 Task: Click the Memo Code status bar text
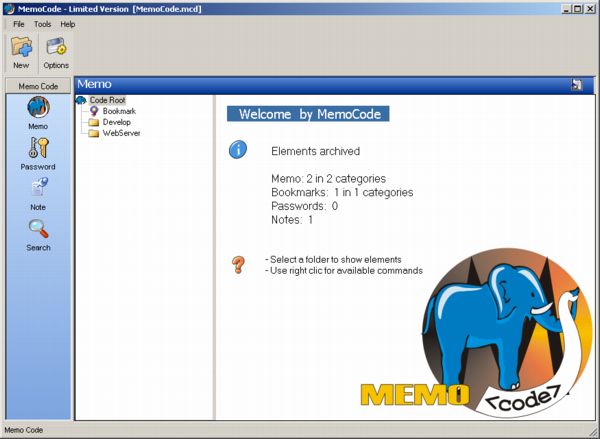tap(24, 430)
